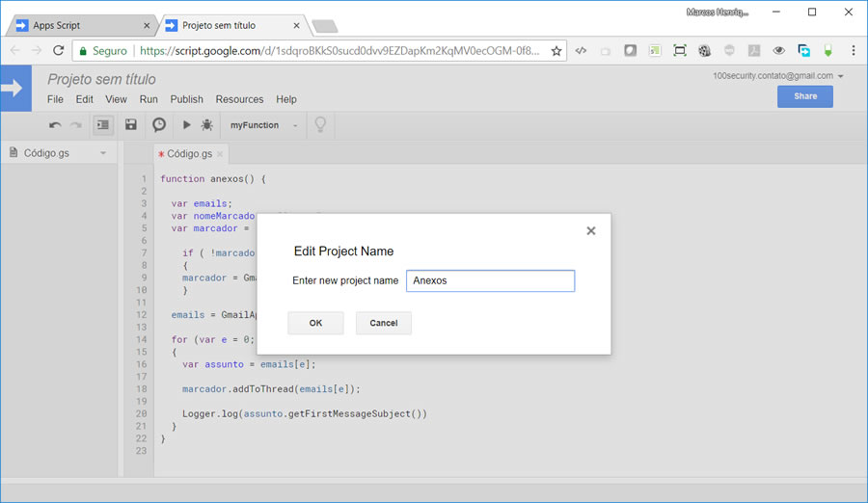Viewport: 868px width, 503px height.
Task: Focus the new project name input field
Action: point(491,280)
